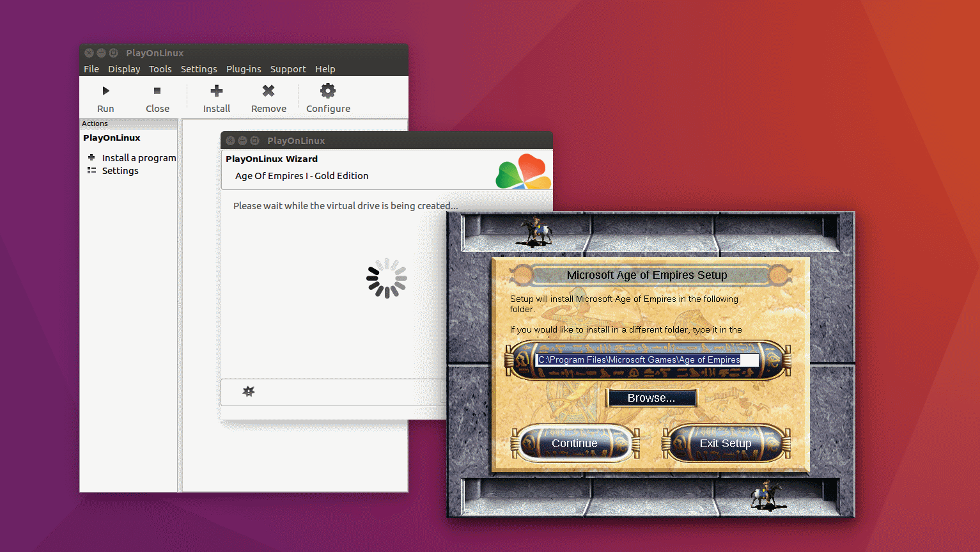The image size is (980, 552).
Task: Open the Display menu
Action: (123, 68)
